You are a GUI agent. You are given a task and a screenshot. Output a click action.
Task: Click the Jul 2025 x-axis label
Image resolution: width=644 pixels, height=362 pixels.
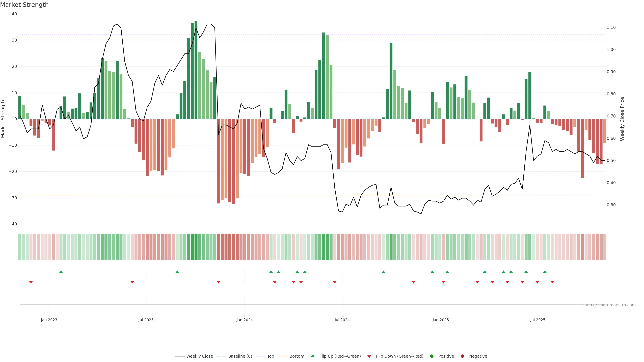pyautogui.click(x=538, y=320)
